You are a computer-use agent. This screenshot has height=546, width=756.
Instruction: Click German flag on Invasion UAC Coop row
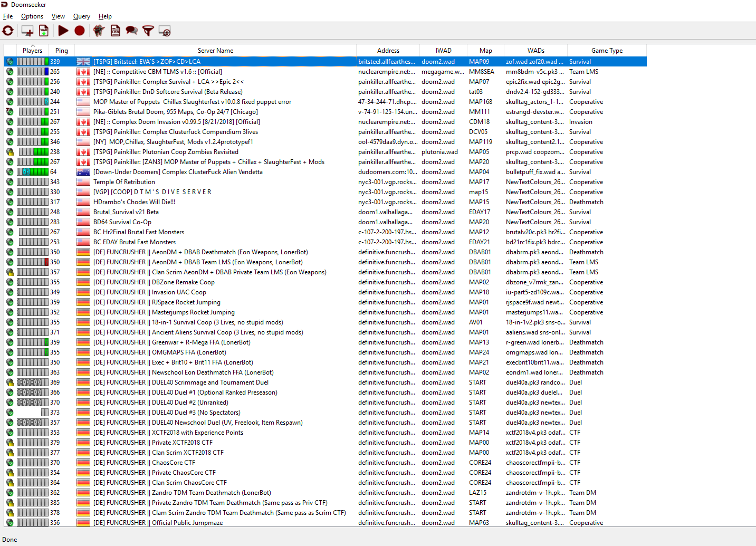point(83,292)
